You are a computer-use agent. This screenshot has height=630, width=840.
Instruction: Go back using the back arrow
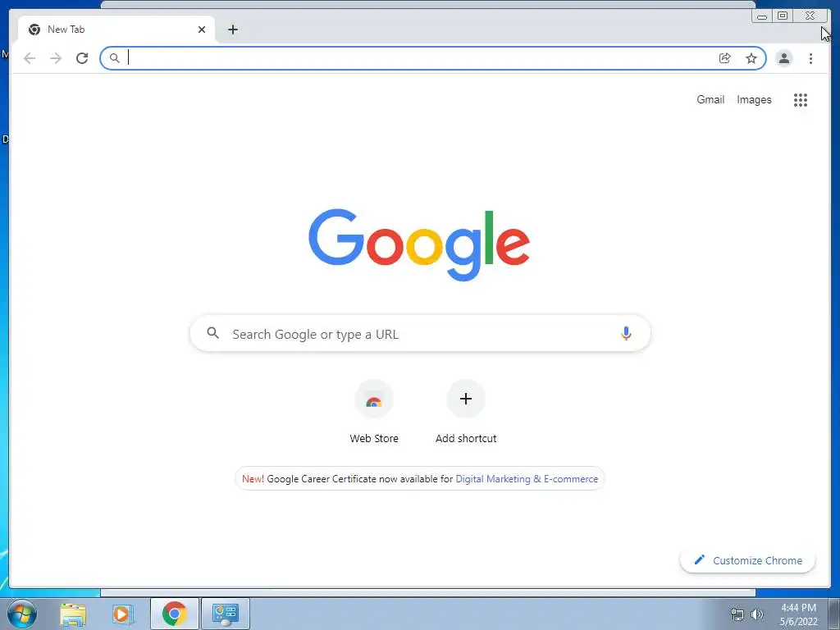point(30,58)
